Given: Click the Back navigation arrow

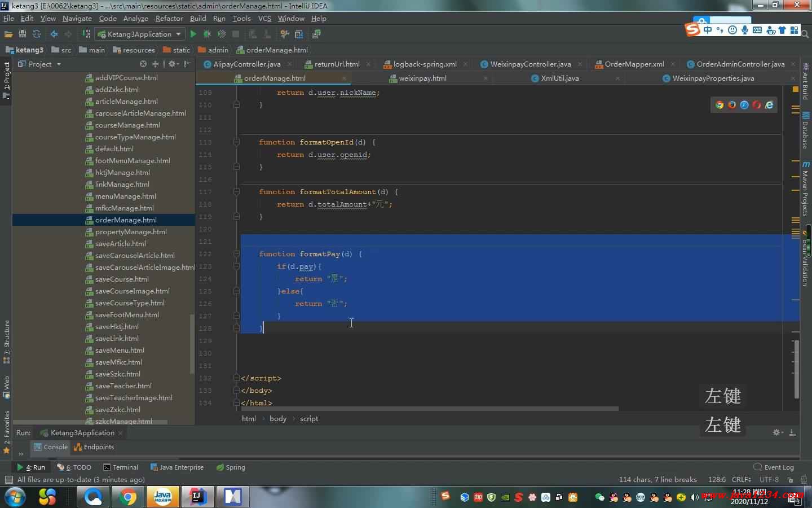Looking at the screenshot, I should coord(54,34).
